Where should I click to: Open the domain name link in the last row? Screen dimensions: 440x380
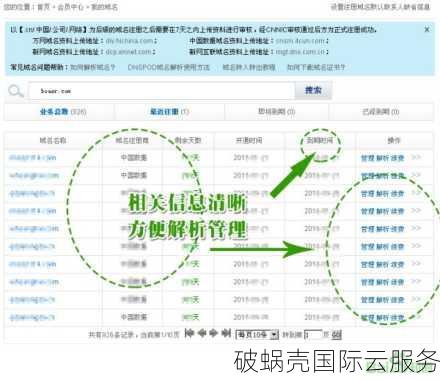pyautogui.click(x=32, y=318)
